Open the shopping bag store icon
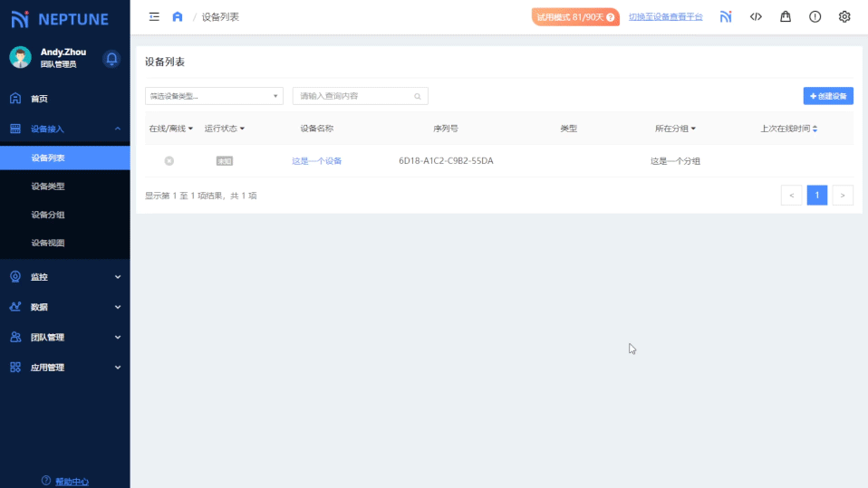Viewport: 868px width, 488px height. [786, 16]
